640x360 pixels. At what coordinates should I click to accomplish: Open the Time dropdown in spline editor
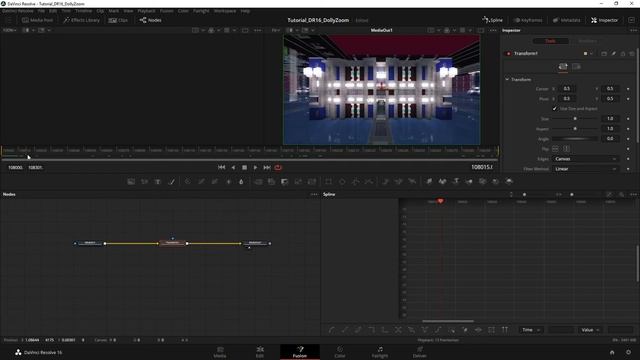[531, 330]
